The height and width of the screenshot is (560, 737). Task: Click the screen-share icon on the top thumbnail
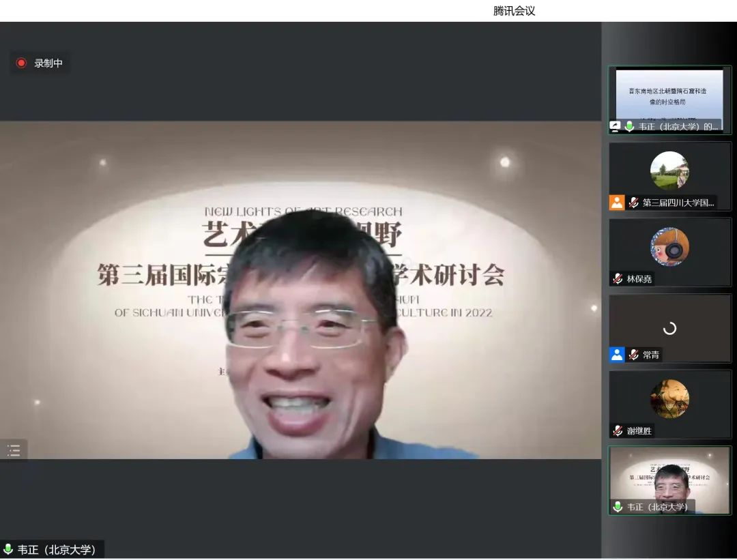coord(616,126)
